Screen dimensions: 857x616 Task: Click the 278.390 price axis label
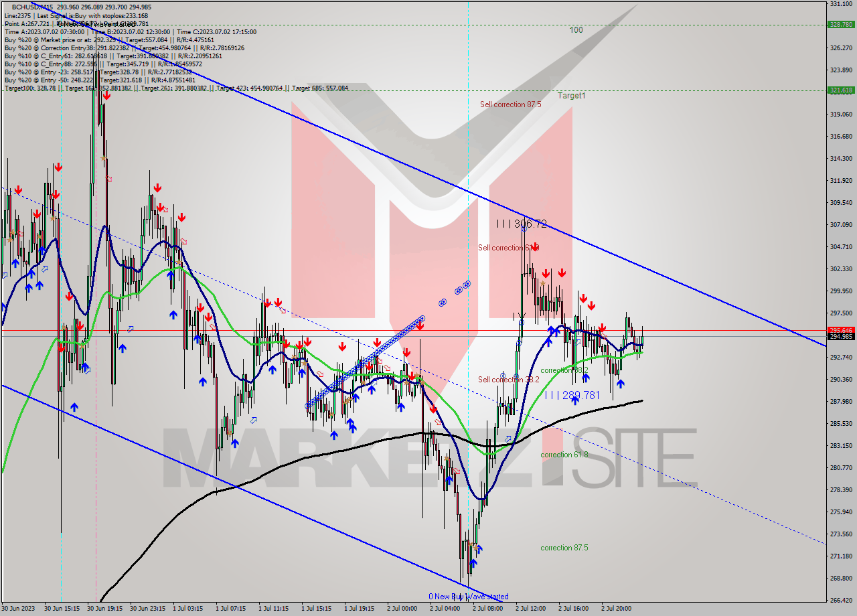841,490
